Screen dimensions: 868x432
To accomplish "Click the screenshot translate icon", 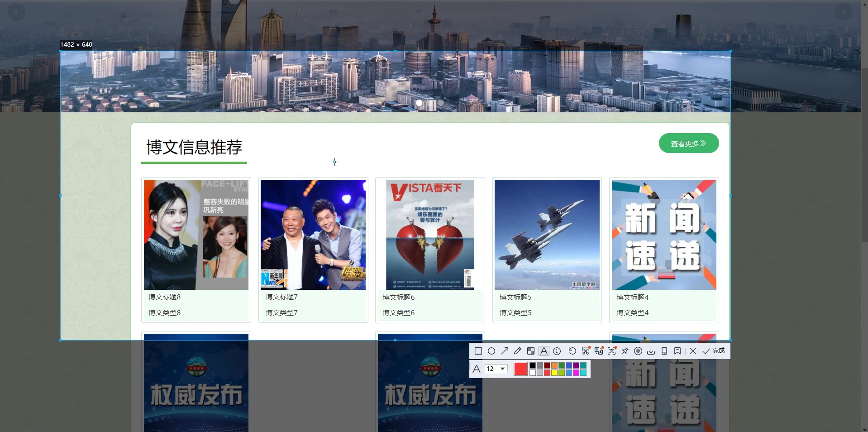I will tap(599, 351).
